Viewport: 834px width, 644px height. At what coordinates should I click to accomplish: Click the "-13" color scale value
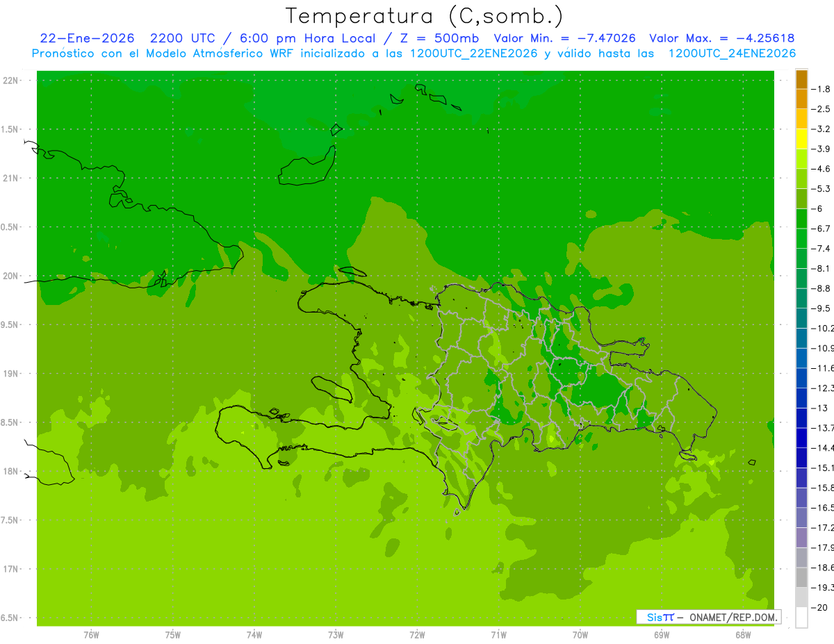tap(819, 408)
